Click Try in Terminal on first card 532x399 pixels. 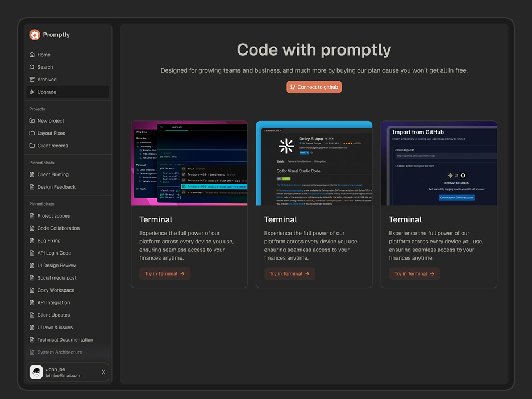(165, 273)
